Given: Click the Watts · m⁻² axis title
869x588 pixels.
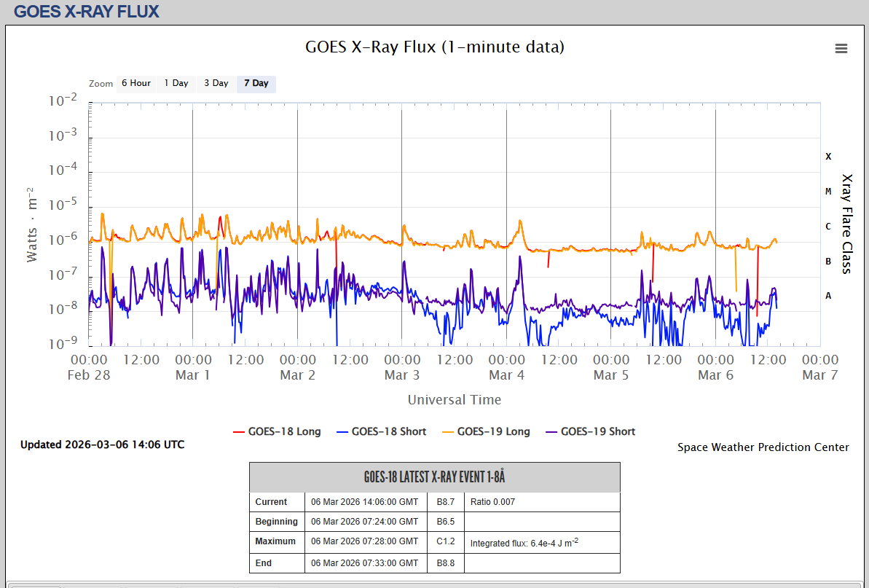Looking at the screenshot, I should click(32, 225).
